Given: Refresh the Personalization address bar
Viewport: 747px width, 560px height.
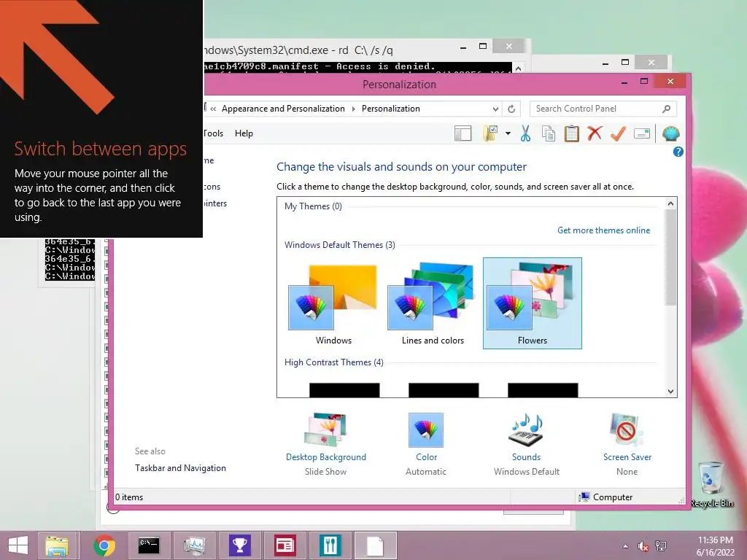Looking at the screenshot, I should click(511, 109).
